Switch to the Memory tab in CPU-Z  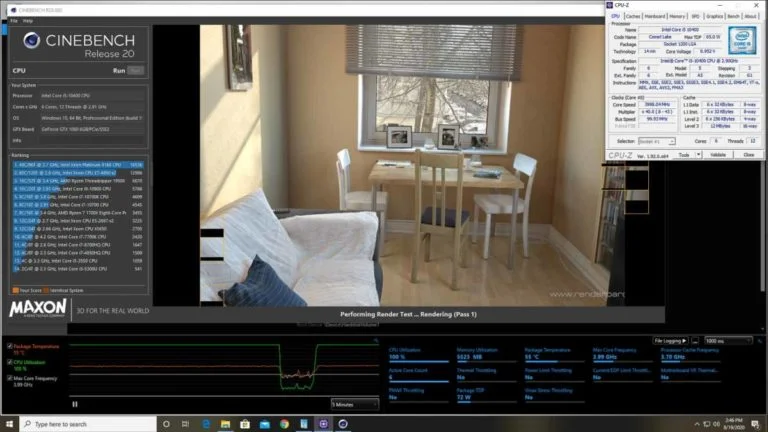[x=677, y=16]
